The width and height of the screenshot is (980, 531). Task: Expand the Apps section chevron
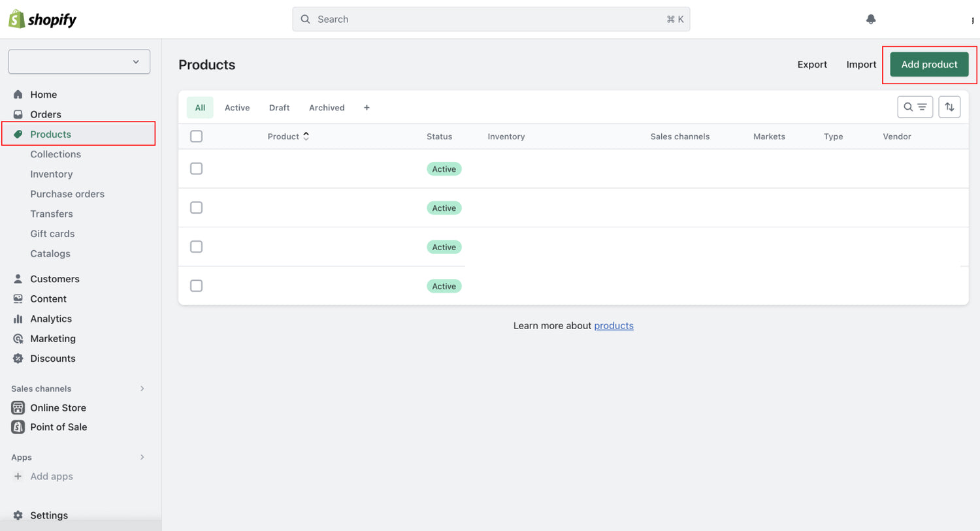(142, 457)
